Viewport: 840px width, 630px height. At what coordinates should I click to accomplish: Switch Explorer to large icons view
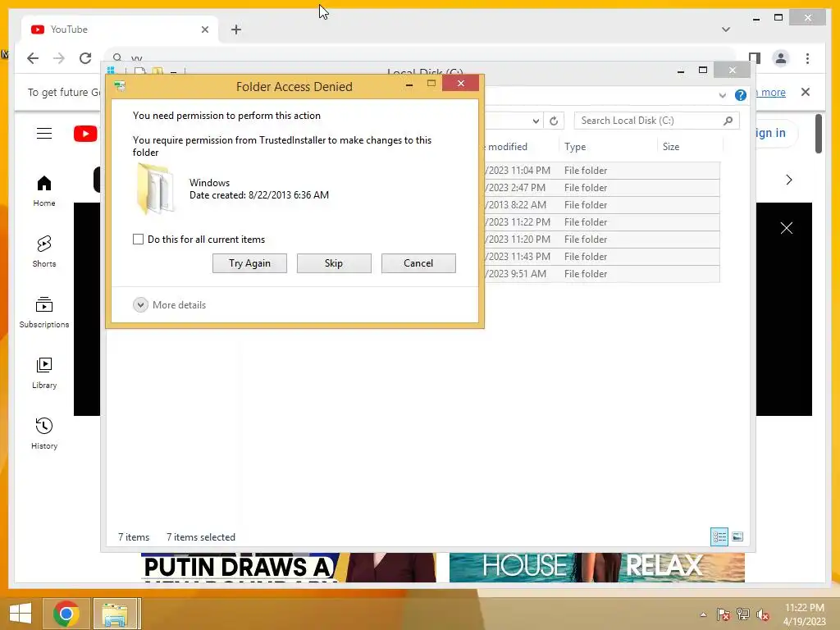[737, 536]
